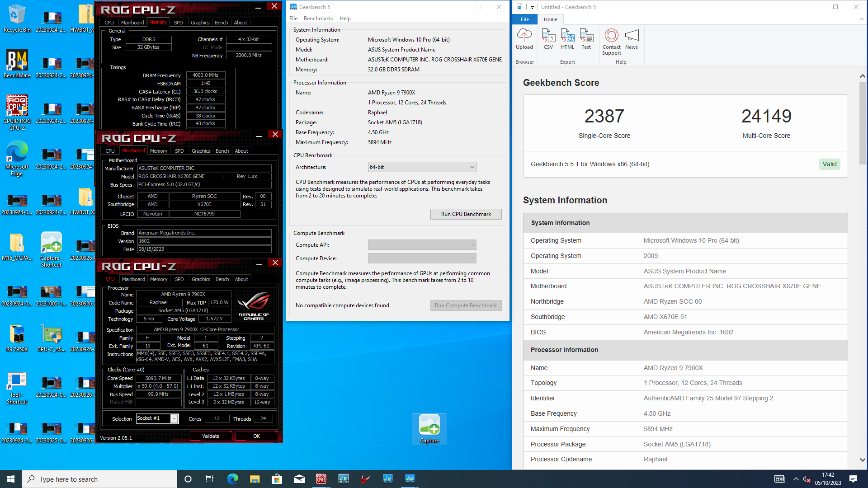The width and height of the screenshot is (868, 488).
Task: Export results as Text
Action: 586,39
